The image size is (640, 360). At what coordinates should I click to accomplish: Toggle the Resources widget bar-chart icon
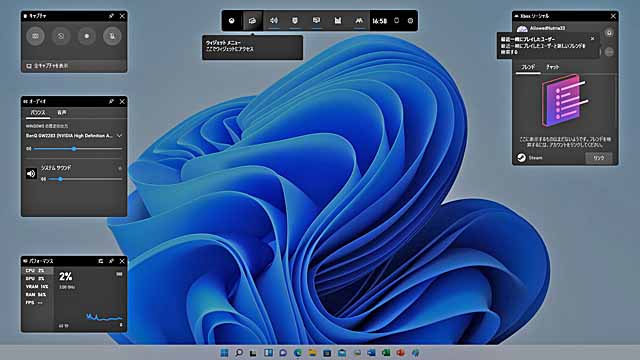point(338,20)
